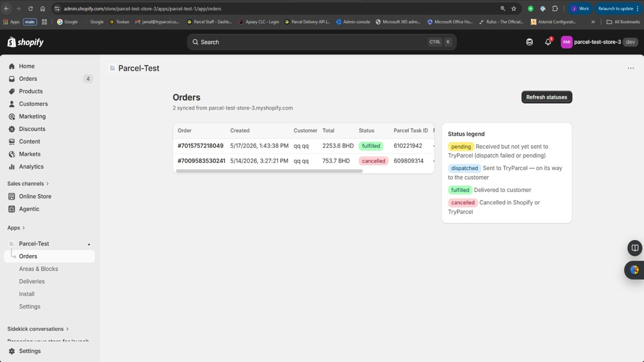Click Relaunch to update button
The image size is (644, 362).
(x=618, y=8)
